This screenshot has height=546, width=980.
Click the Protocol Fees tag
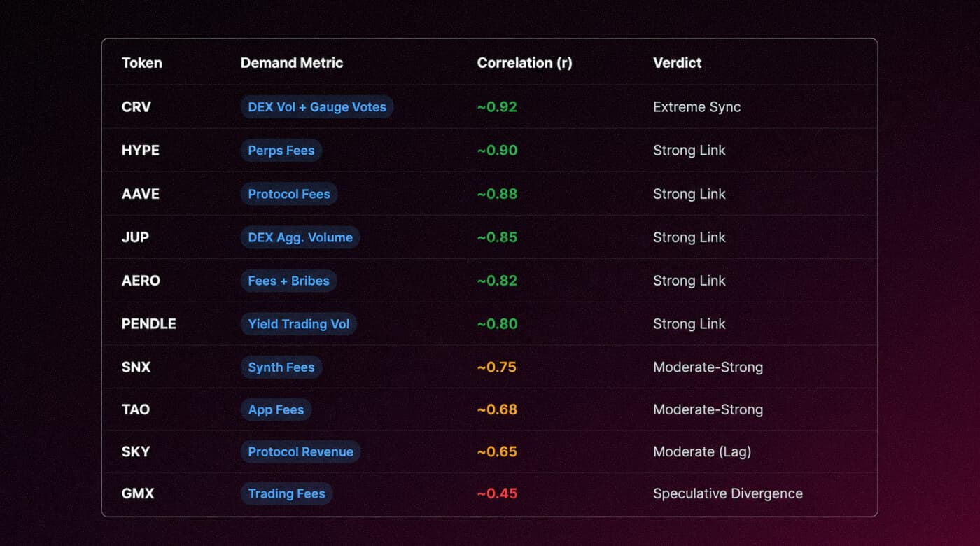click(289, 194)
